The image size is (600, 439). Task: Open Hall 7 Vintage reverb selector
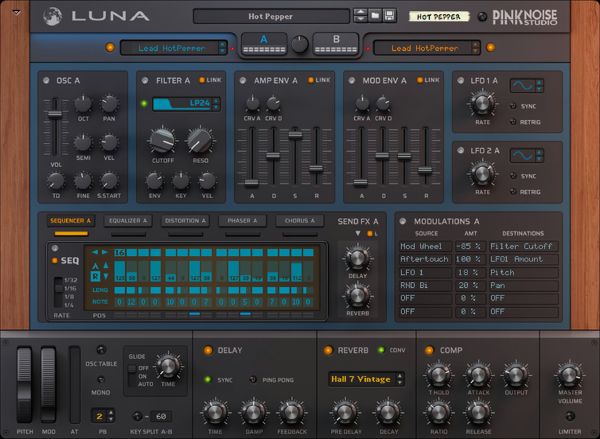366,379
